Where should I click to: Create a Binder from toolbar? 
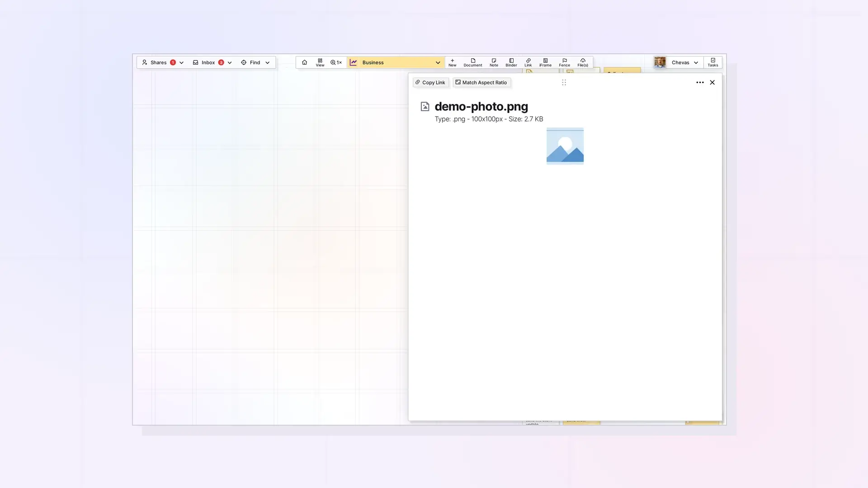coord(511,62)
